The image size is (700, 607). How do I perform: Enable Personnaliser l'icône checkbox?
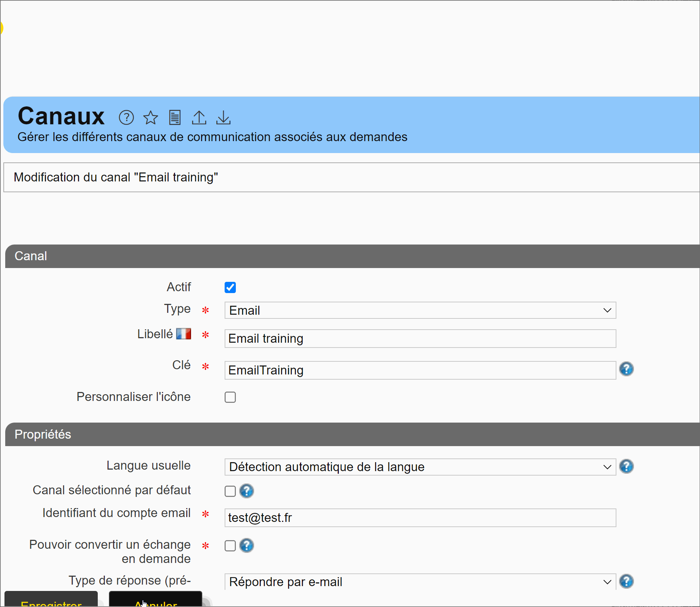point(230,397)
